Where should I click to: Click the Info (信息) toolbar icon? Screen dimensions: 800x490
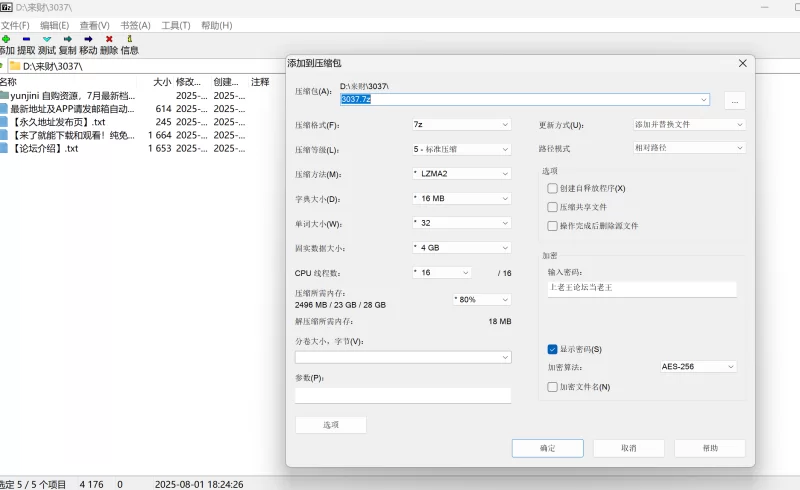pyautogui.click(x=130, y=39)
